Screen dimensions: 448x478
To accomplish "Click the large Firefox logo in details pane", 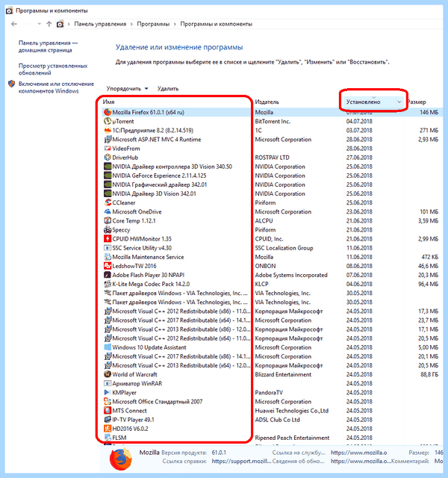I will [x=121, y=459].
